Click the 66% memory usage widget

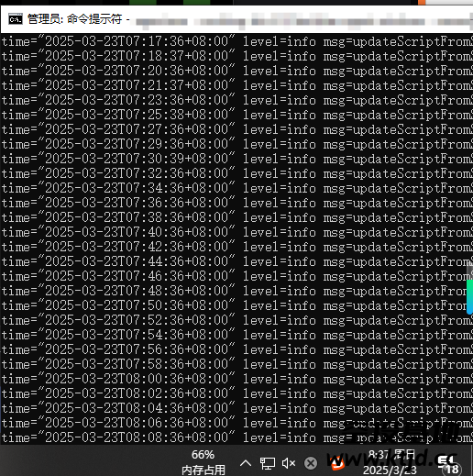203,462
